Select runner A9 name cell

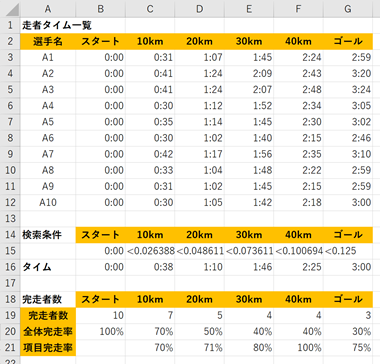tap(48, 186)
